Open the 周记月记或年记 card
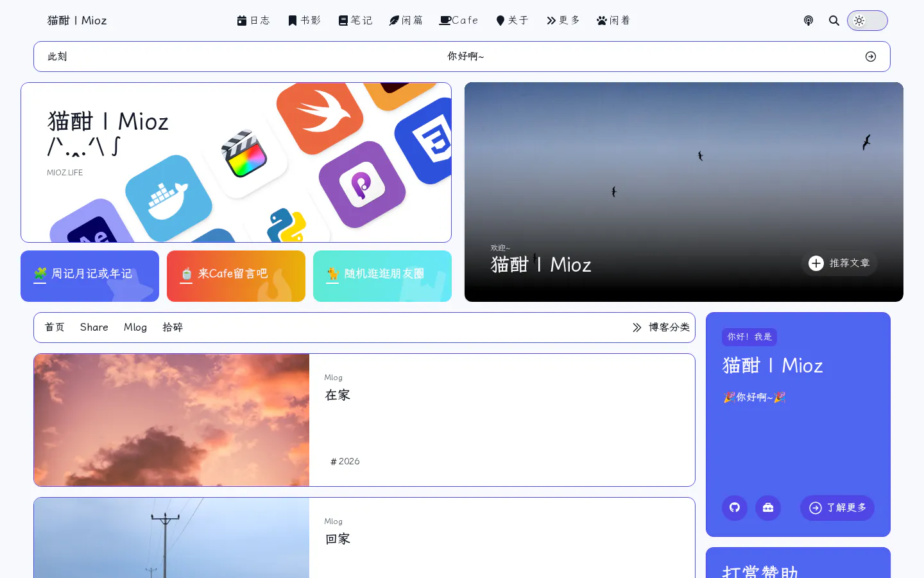The image size is (924, 578). tap(90, 276)
